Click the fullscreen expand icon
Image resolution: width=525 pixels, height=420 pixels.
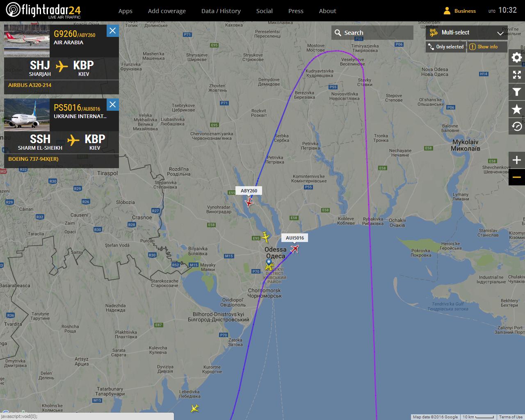(x=517, y=75)
